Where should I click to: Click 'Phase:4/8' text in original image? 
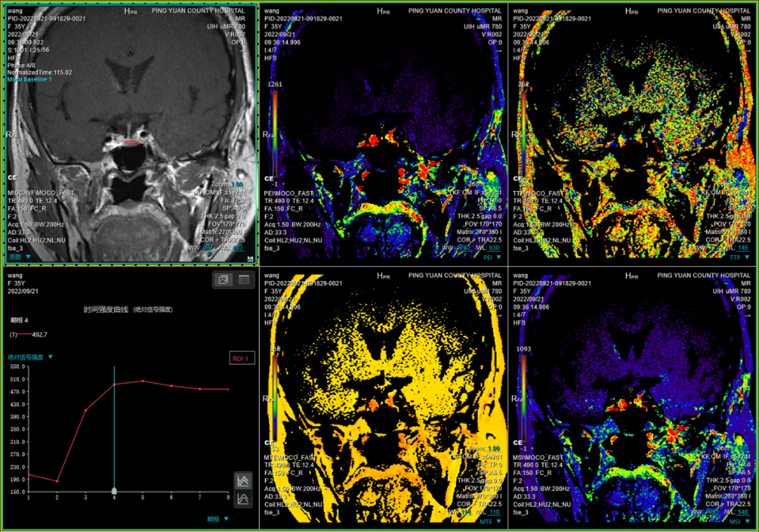[x=21, y=65]
